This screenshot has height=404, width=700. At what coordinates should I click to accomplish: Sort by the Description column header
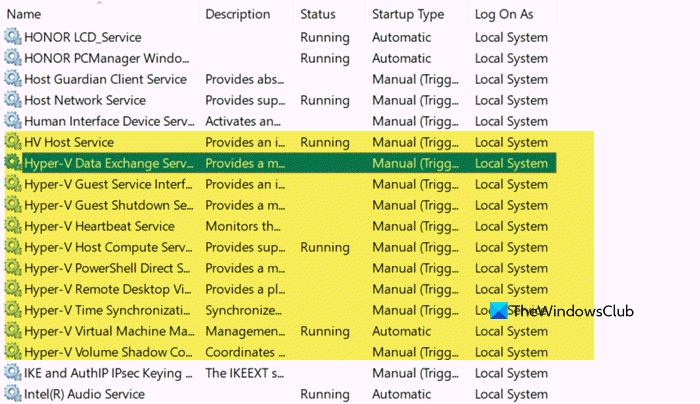point(238,14)
